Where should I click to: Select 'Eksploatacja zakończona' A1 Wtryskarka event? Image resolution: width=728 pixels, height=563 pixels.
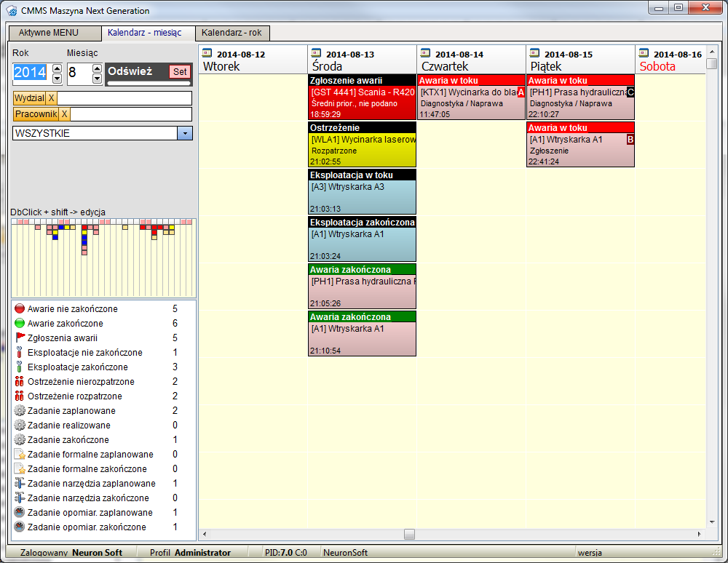(362, 239)
